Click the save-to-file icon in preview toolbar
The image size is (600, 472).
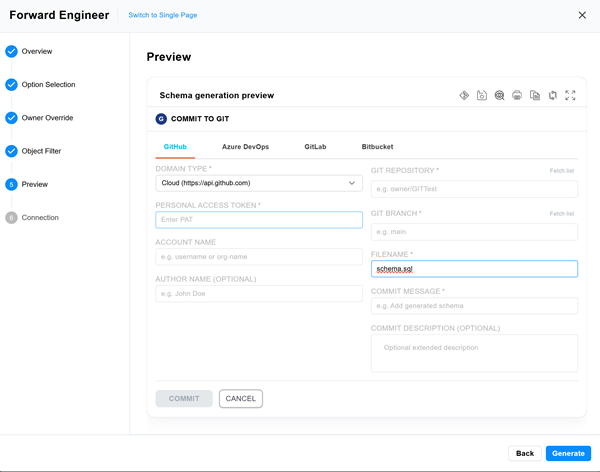pyautogui.click(x=482, y=95)
